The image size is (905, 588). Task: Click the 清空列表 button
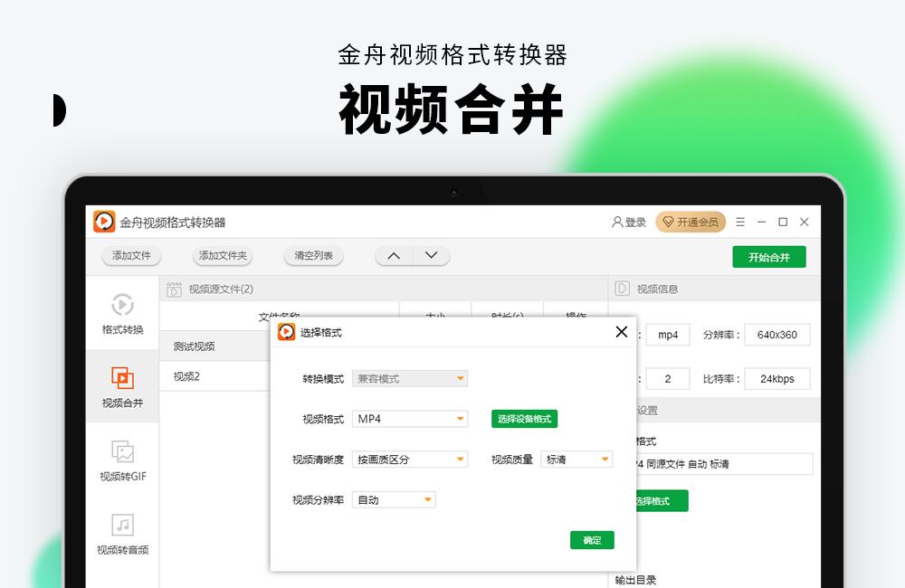pos(314,256)
